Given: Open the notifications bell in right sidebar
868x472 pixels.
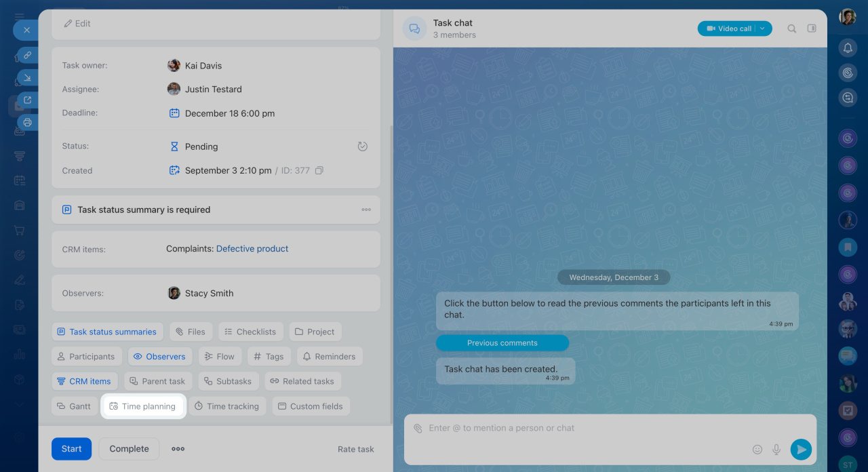Looking at the screenshot, I should 847,47.
